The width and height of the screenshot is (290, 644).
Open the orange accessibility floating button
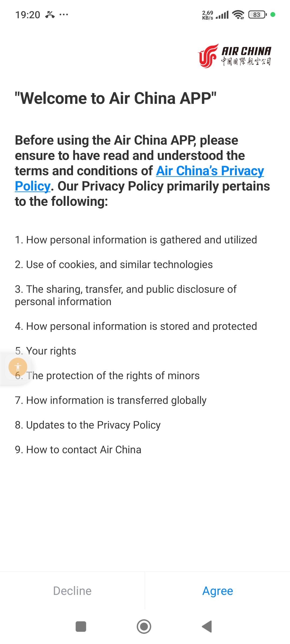click(x=18, y=367)
